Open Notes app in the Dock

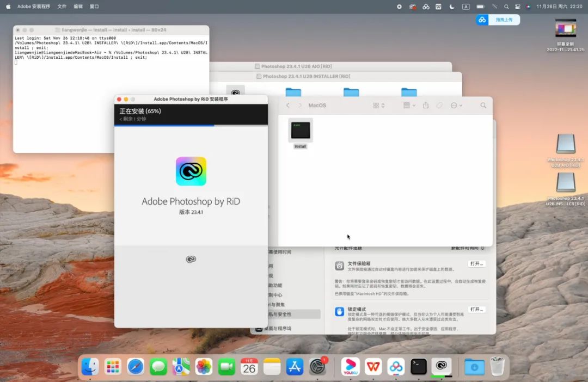tap(272, 366)
